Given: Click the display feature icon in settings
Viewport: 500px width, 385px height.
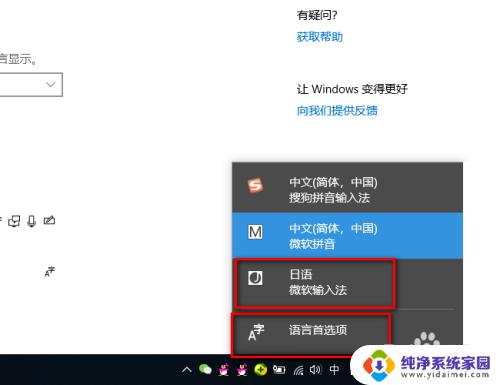Looking at the screenshot, I should (x=14, y=221).
